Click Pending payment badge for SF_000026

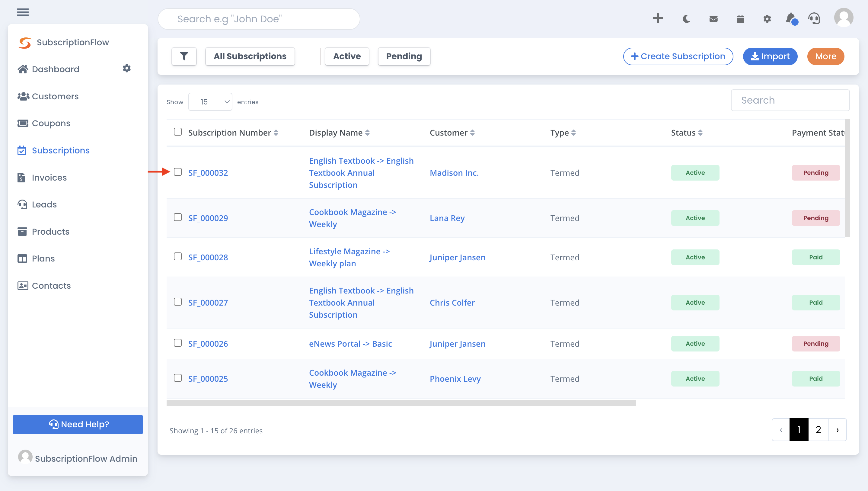(x=815, y=344)
